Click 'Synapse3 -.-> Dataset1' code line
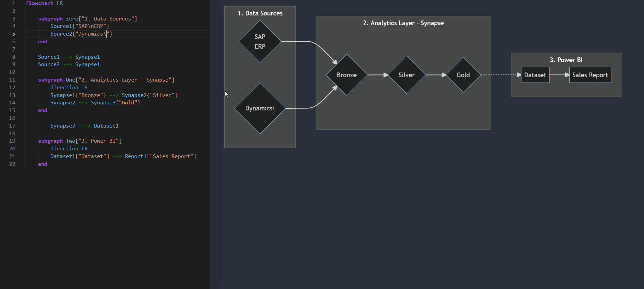 (84, 126)
